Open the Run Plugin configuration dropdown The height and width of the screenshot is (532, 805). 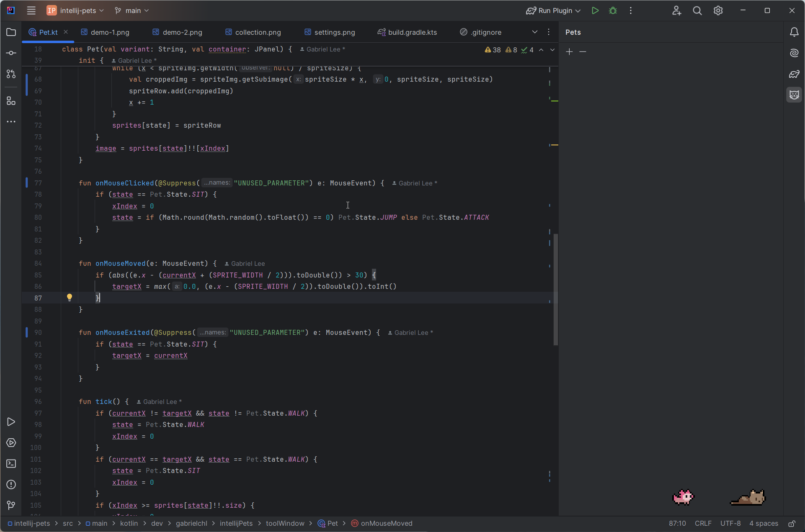(554, 10)
